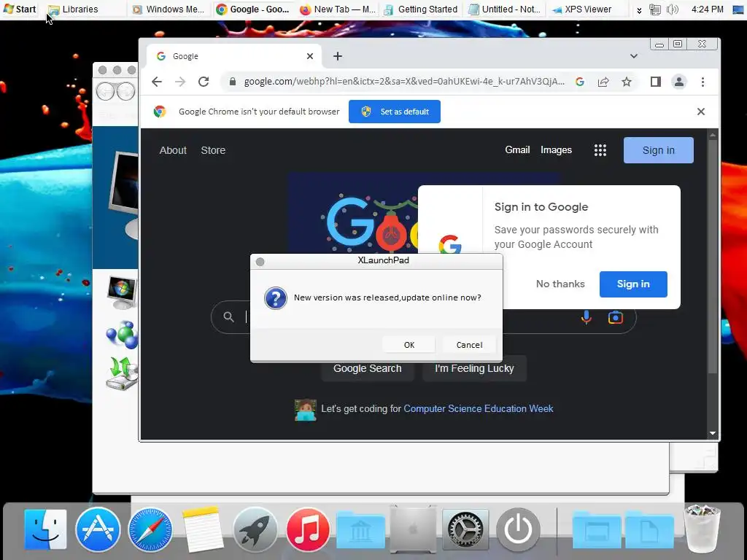Open the Library folder dock icon

click(360, 530)
